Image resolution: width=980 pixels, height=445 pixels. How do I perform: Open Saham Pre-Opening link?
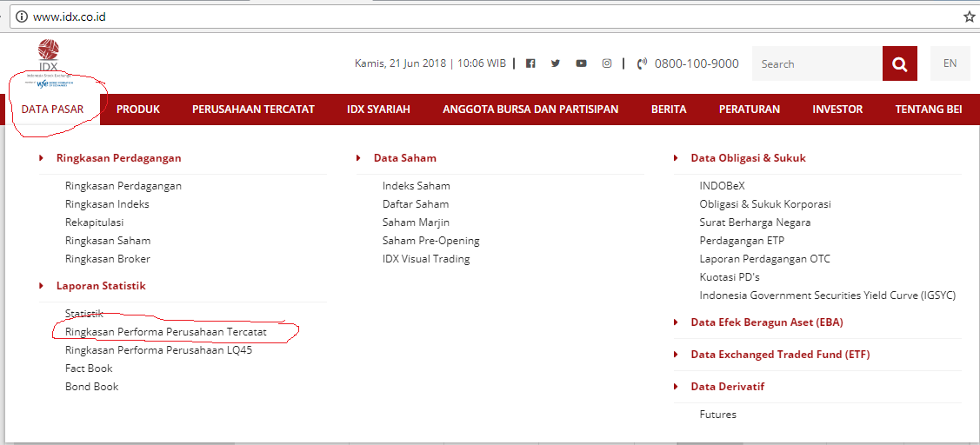430,240
